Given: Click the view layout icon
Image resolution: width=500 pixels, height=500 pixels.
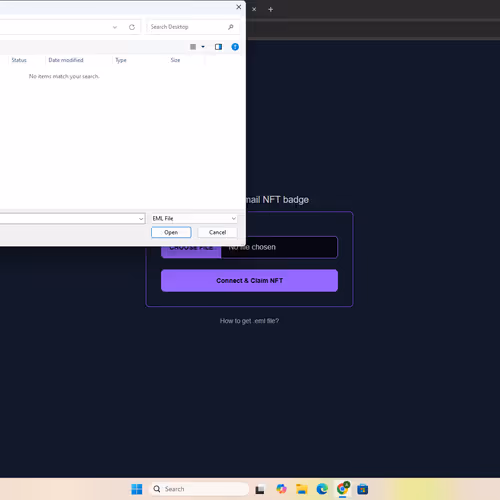Looking at the screenshot, I should 193,47.
